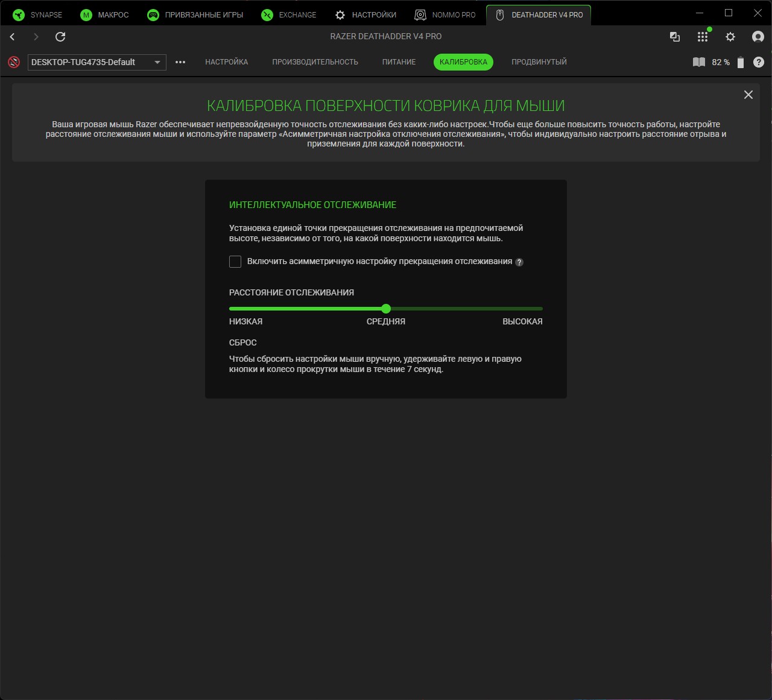The image size is (772, 700).
Task: Open the Продвинутый section
Action: (x=539, y=62)
